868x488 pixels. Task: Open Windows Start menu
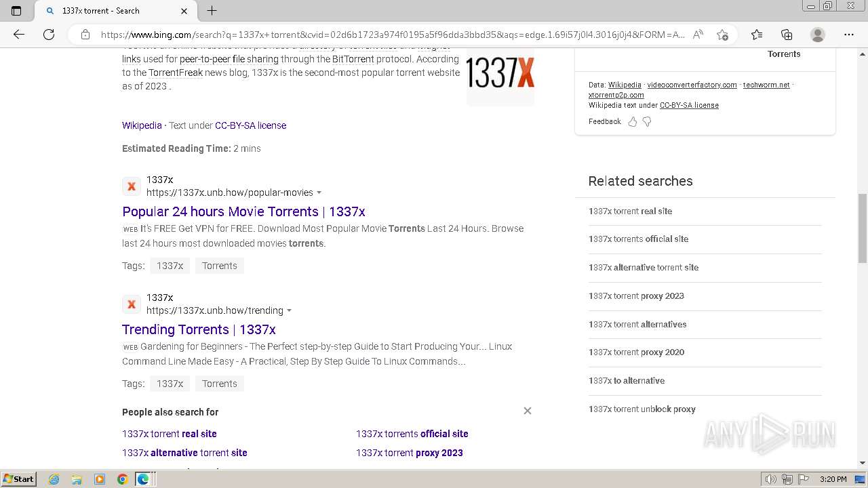click(19, 479)
